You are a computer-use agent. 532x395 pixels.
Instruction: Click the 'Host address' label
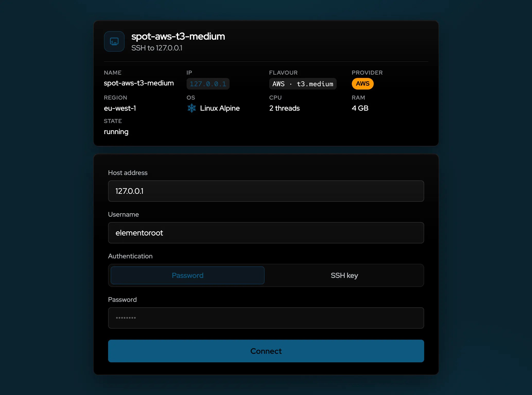point(128,173)
